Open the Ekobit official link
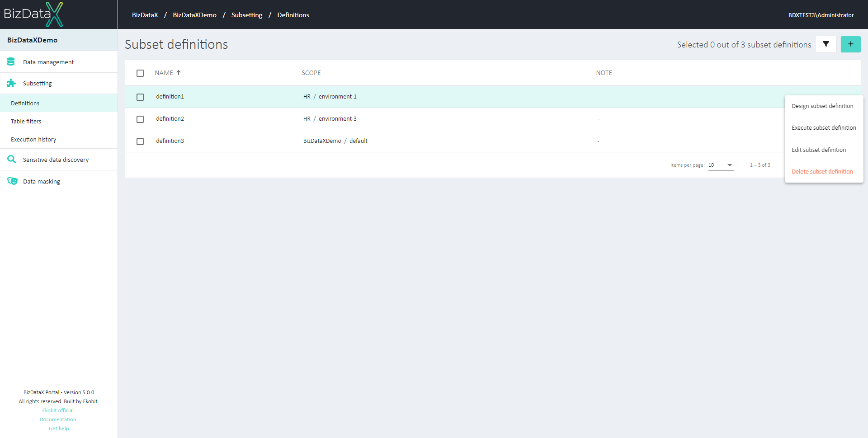Image resolution: width=868 pixels, height=438 pixels. click(58, 410)
